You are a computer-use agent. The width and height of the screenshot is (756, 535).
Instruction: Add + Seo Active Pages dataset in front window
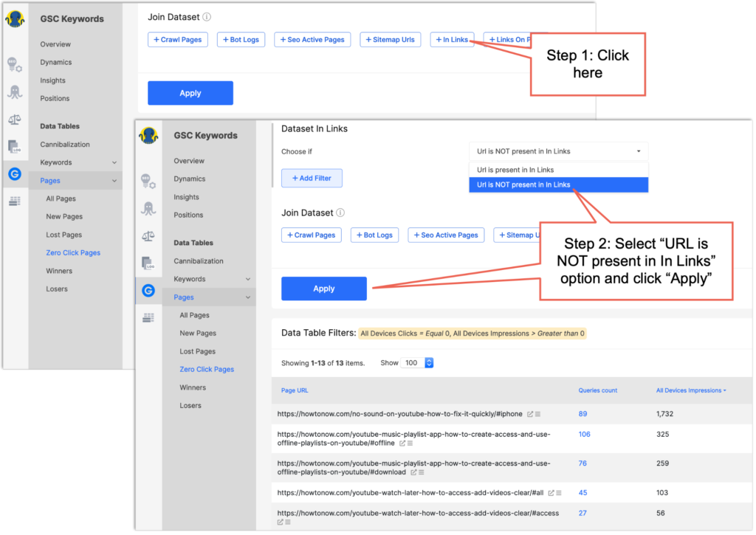446,235
